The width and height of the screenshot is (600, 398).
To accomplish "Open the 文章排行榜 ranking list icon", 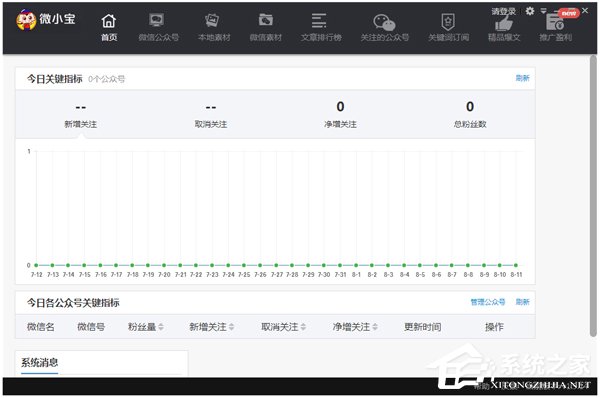I will point(319,21).
